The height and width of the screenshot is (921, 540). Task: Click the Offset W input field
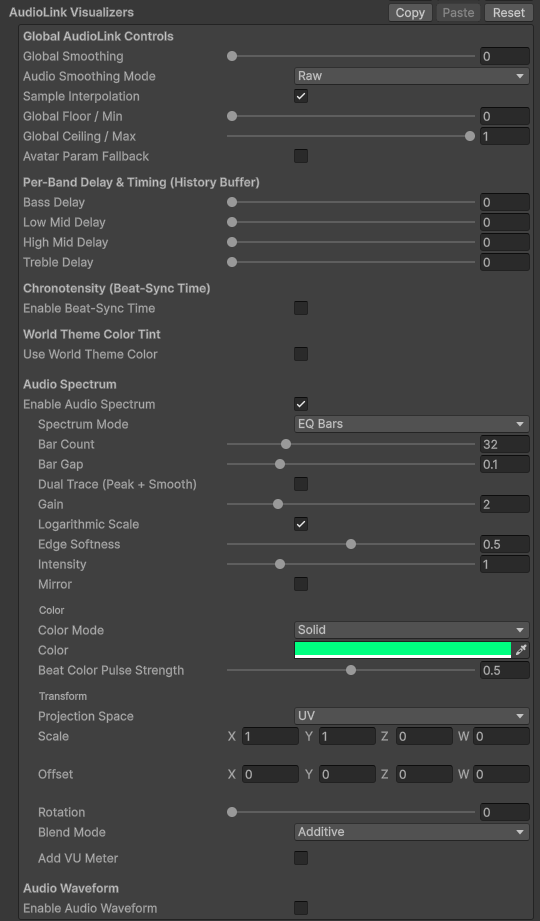click(x=501, y=774)
